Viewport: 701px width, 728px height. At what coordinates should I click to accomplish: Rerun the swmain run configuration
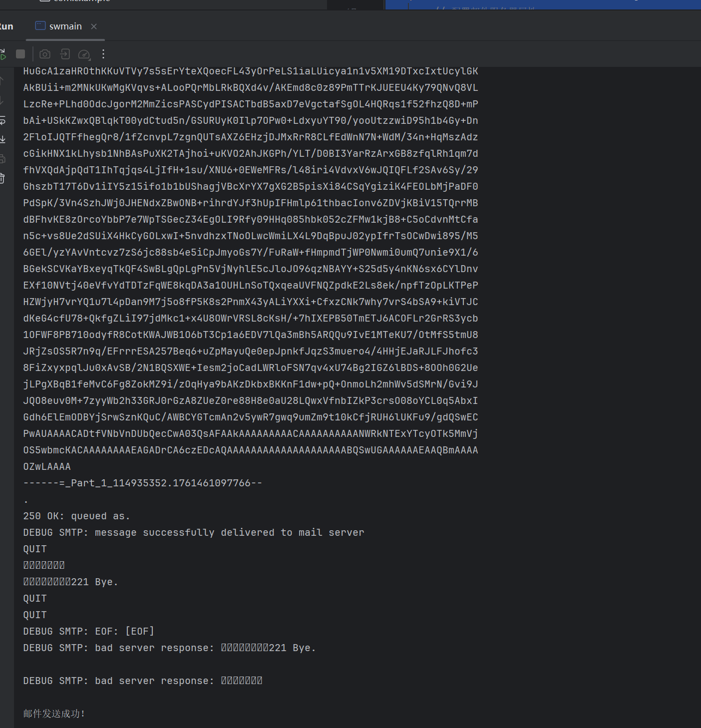tap(2, 54)
